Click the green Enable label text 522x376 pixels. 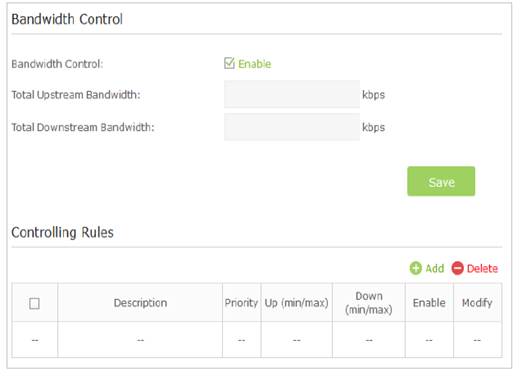pos(254,64)
